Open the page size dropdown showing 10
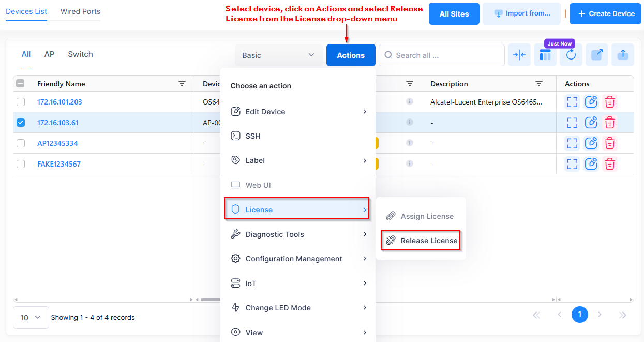 point(31,318)
